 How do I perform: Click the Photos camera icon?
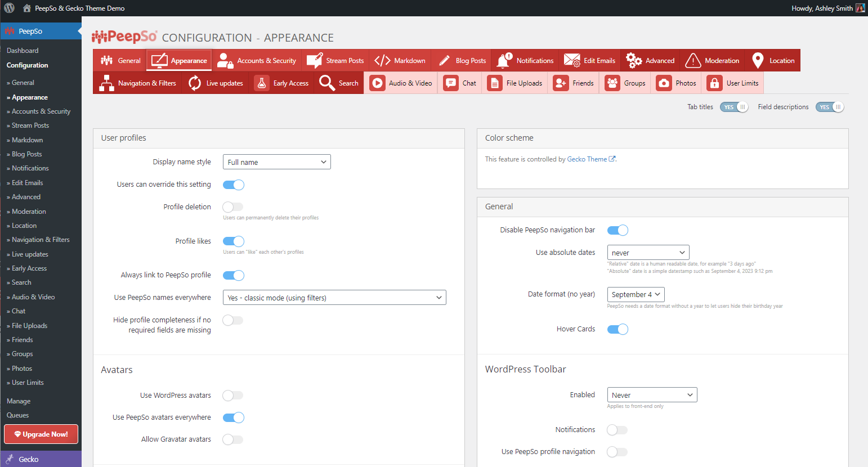coord(664,83)
